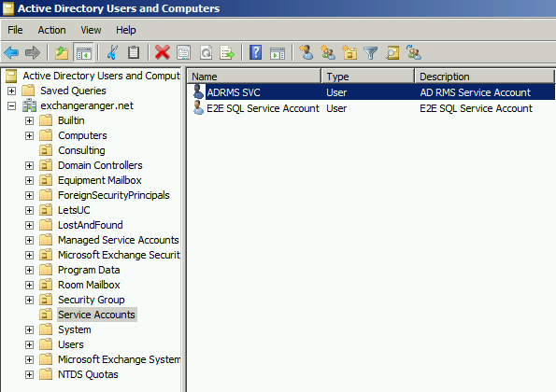Click the E2E SQL Service Account description cell
The width and height of the screenshot is (556, 392).
477,108
